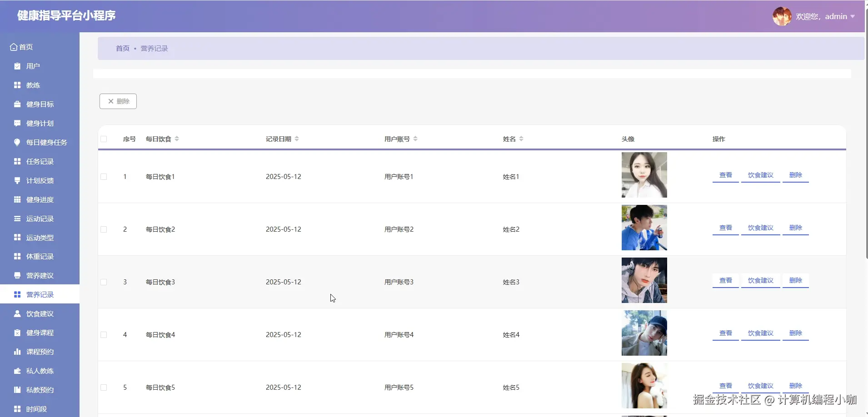Click 查看 for row 每日饮食3
The width and height of the screenshot is (868, 417).
point(726,281)
